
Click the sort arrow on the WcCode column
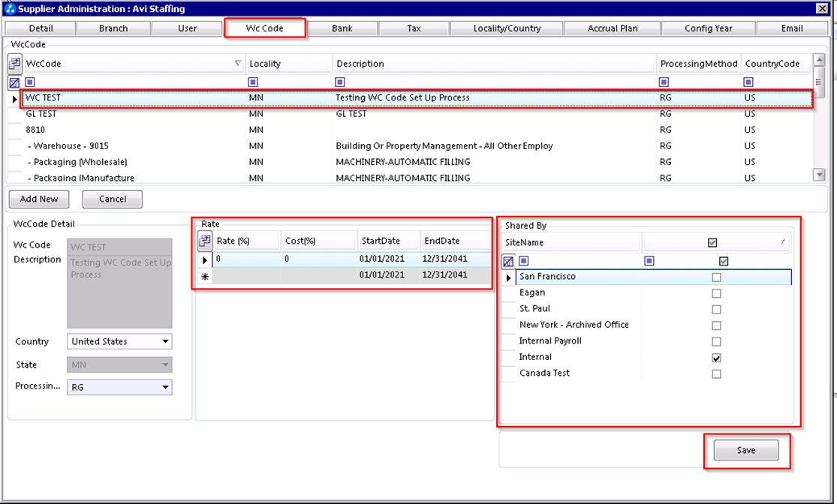pyautogui.click(x=238, y=63)
